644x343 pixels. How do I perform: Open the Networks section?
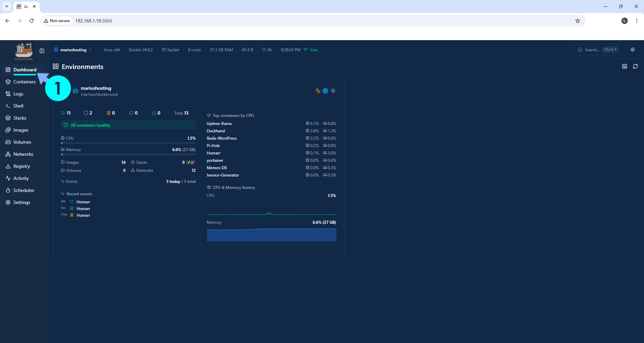point(23,154)
